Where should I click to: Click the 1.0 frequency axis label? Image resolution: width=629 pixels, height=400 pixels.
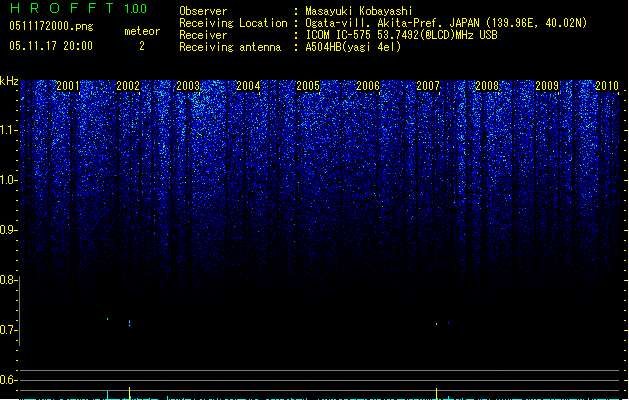(8, 180)
